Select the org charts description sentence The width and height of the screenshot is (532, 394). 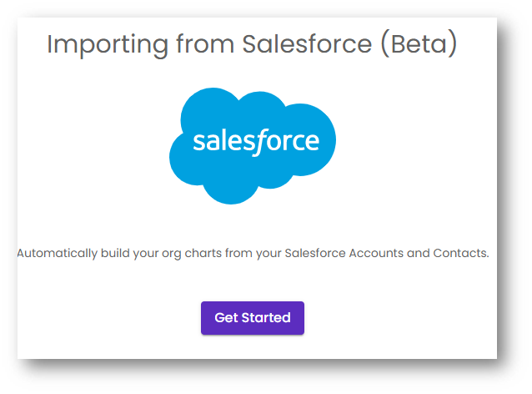(x=253, y=252)
